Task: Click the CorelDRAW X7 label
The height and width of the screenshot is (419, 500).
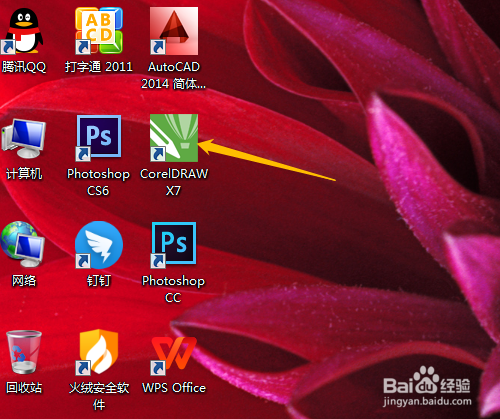Action: coord(174,182)
